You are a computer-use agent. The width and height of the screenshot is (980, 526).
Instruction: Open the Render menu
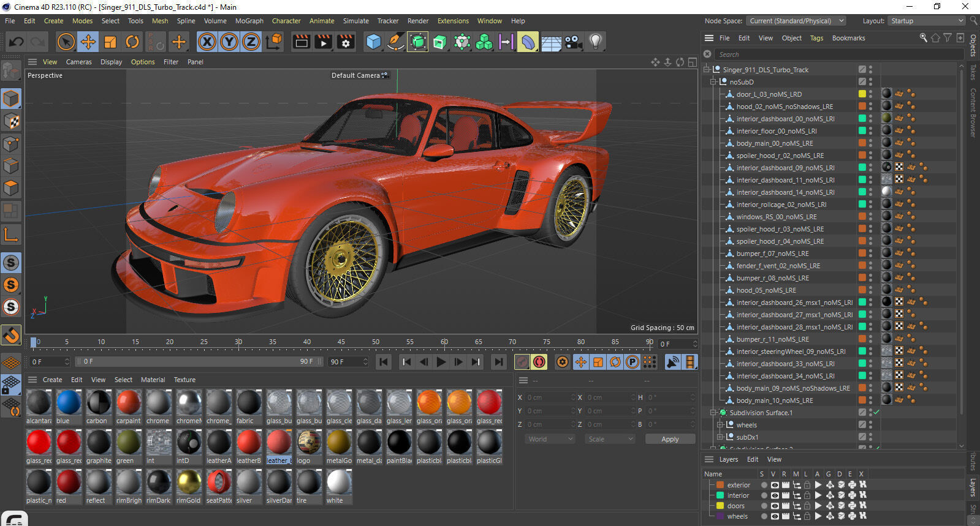click(418, 21)
